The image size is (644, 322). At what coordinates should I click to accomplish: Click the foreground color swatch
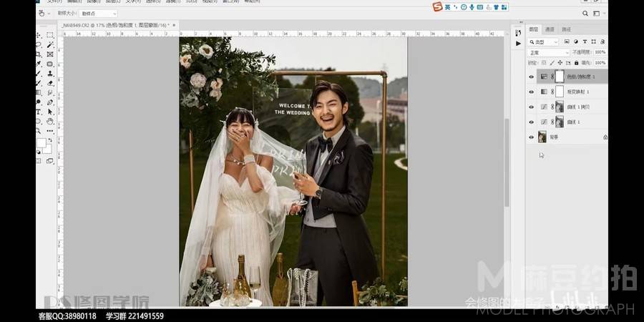(x=42, y=143)
